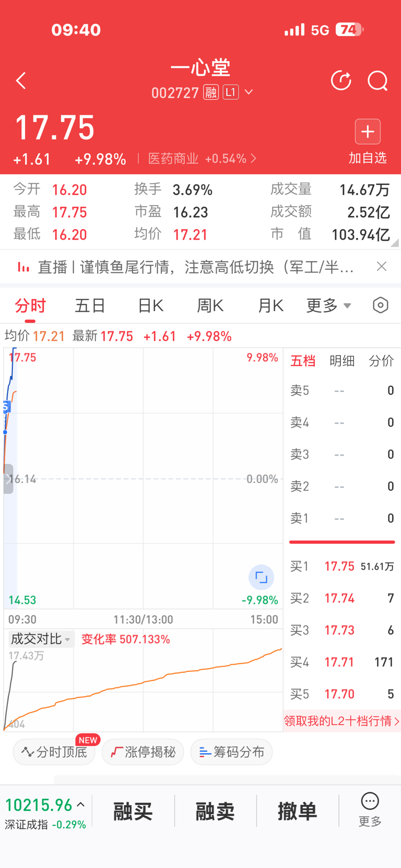Open the search magnifier icon

378,81
